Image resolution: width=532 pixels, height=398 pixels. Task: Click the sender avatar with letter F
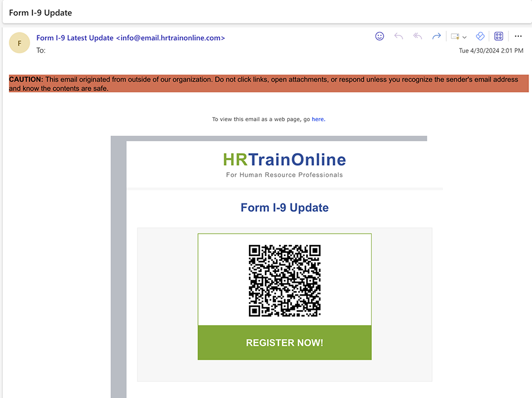pos(20,43)
